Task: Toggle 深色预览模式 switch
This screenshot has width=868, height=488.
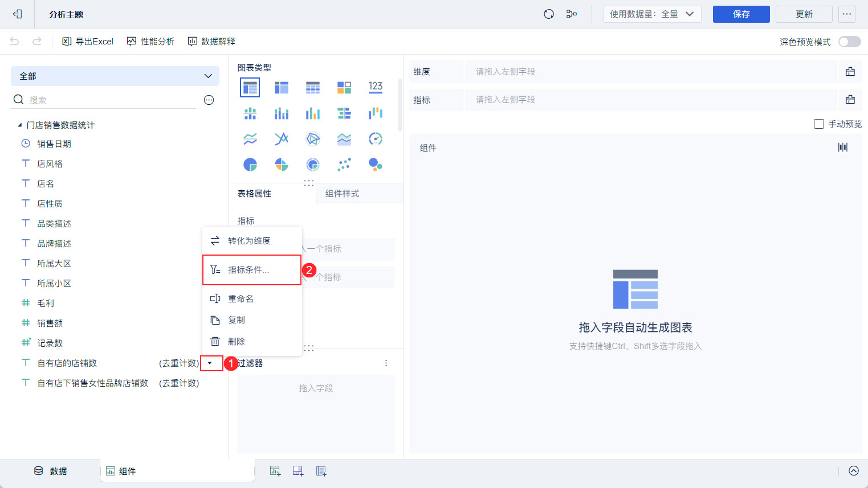Action: point(850,42)
